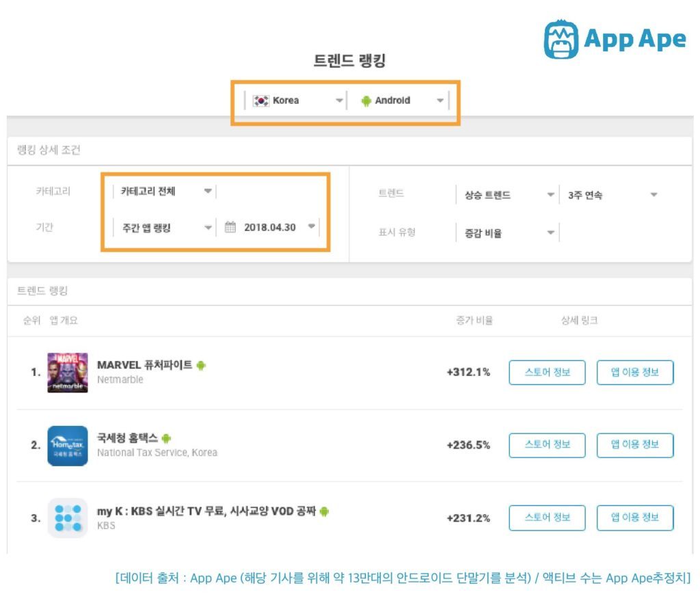Viewport: 700px width, 603px height.
Task: Expand the 3주 연속 dropdown
Action: 612,195
